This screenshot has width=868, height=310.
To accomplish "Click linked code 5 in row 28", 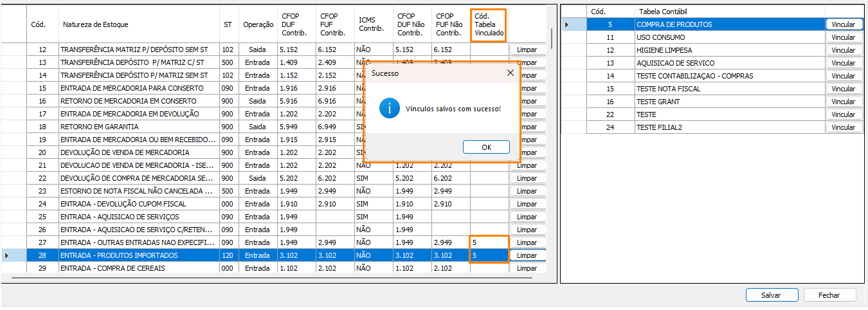I will pos(489,255).
